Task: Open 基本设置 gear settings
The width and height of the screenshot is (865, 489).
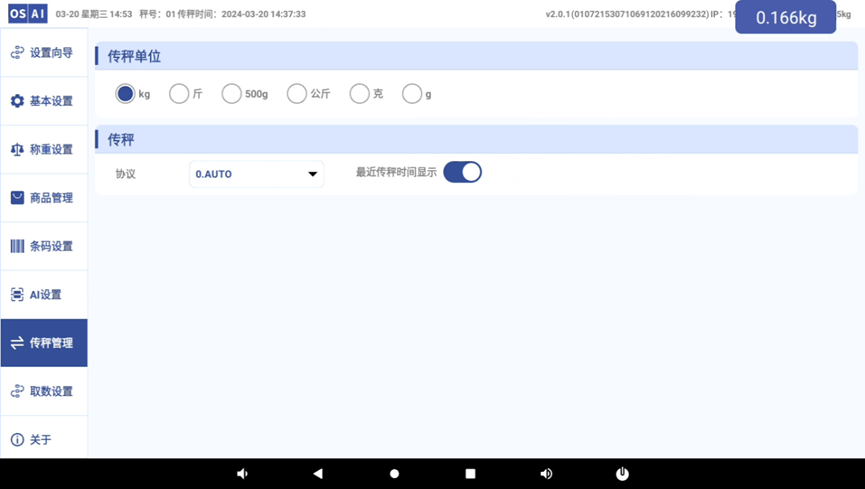Action: coord(43,101)
